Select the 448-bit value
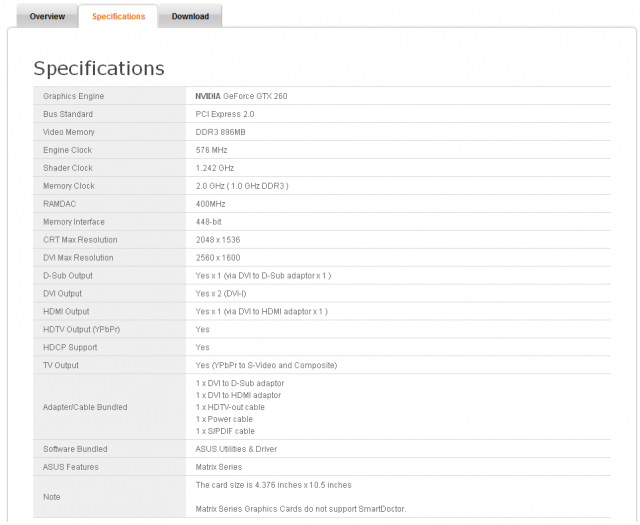 209,222
